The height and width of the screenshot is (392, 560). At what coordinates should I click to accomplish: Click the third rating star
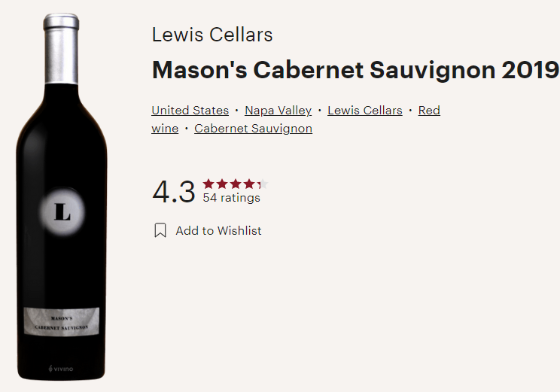tap(236, 184)
